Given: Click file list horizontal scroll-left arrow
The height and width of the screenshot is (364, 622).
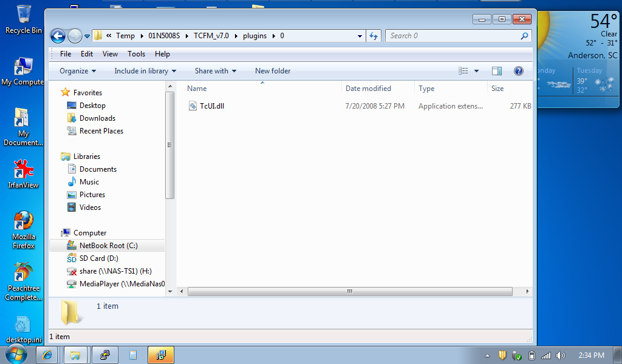Looking at the screenshot, I should pos(182,292).
